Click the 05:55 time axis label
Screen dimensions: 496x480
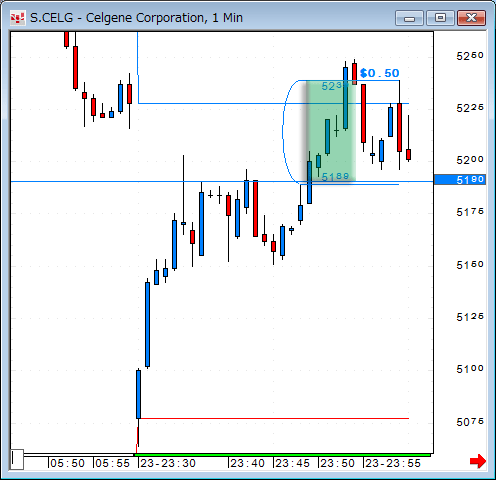113,463
